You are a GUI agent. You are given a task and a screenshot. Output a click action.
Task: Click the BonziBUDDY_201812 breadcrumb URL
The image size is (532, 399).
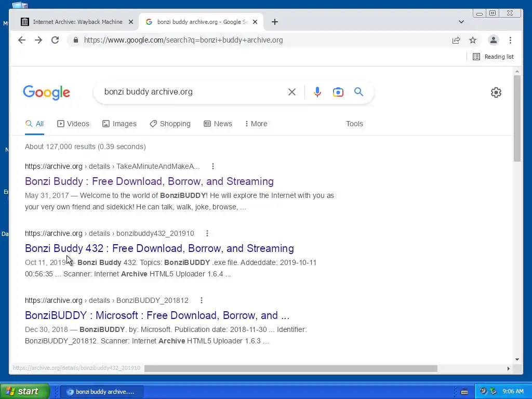[107, 300]
